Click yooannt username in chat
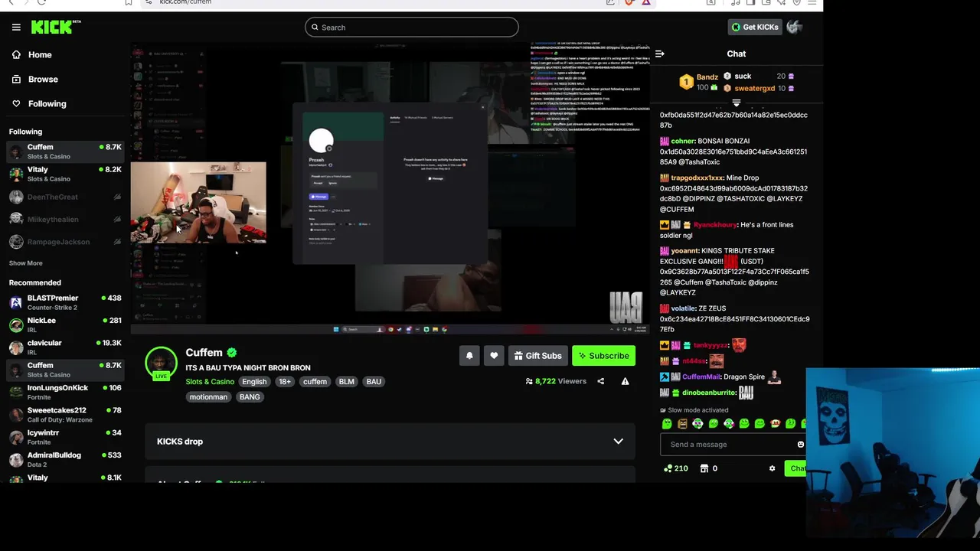 [x=684, y=251]
